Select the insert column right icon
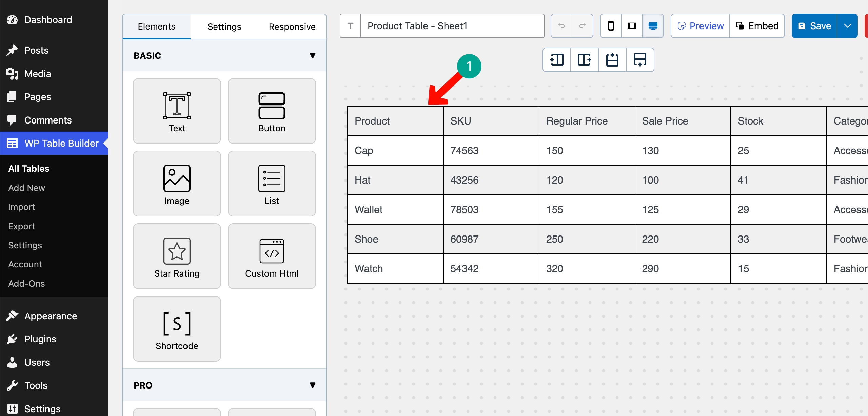This screenshot has height=416, width=868. [584, 60]
